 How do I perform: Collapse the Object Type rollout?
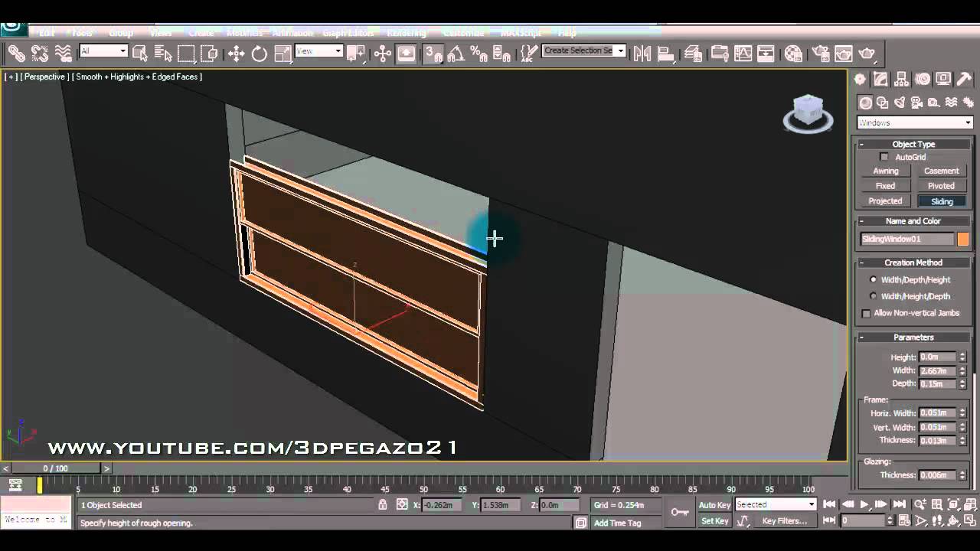[x=913, y=144]
